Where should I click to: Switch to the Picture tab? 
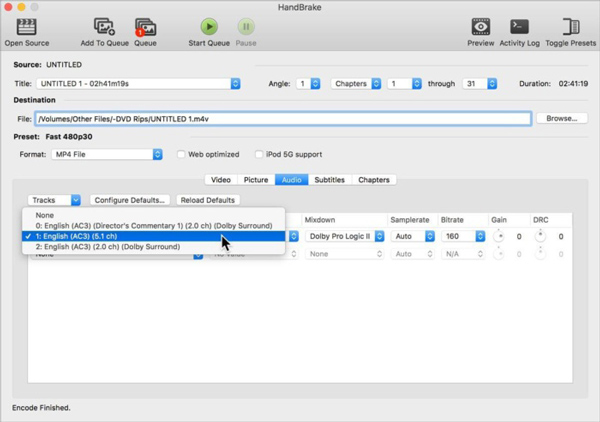[256, 180]
